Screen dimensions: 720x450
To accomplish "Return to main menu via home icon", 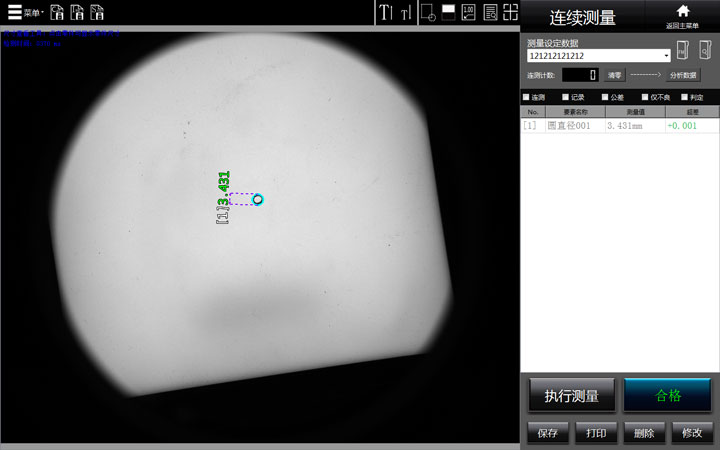I will (x=684, y=15).
